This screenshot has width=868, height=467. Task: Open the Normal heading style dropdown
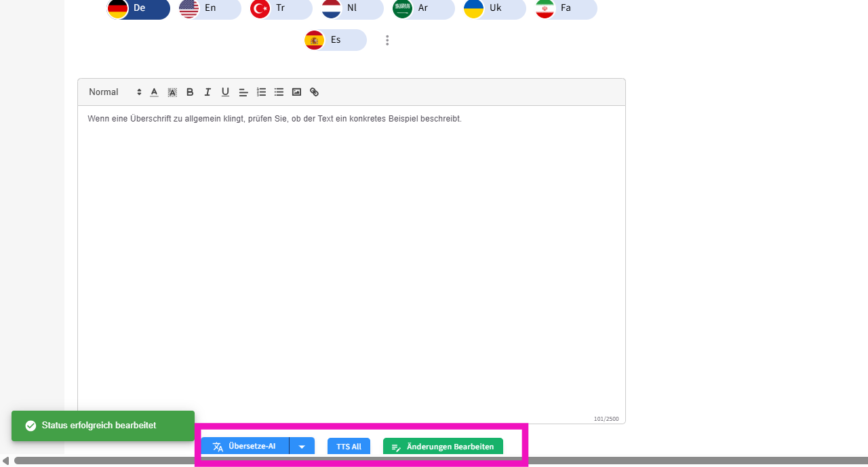pyautogui.click(x=115, y=92)
